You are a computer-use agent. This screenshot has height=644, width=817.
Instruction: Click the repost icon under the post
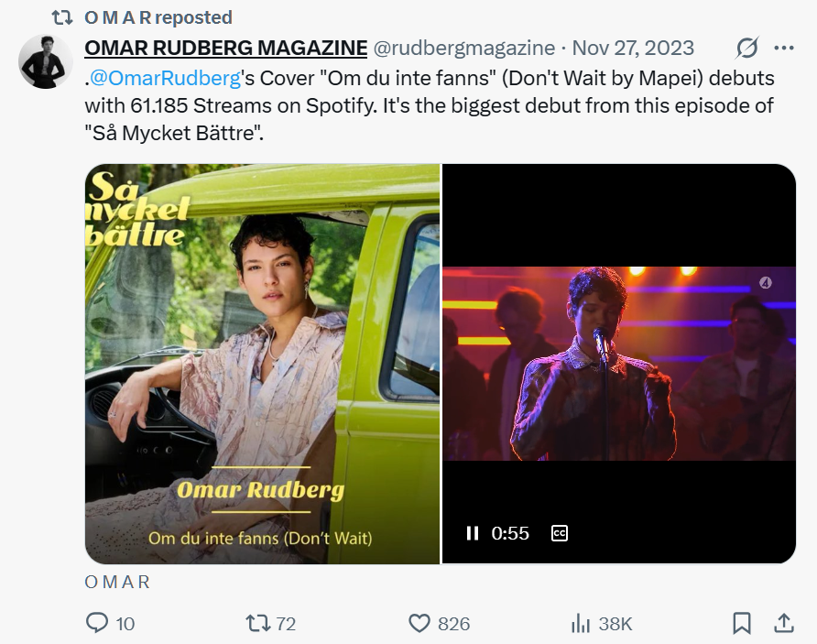coord(259,624)
